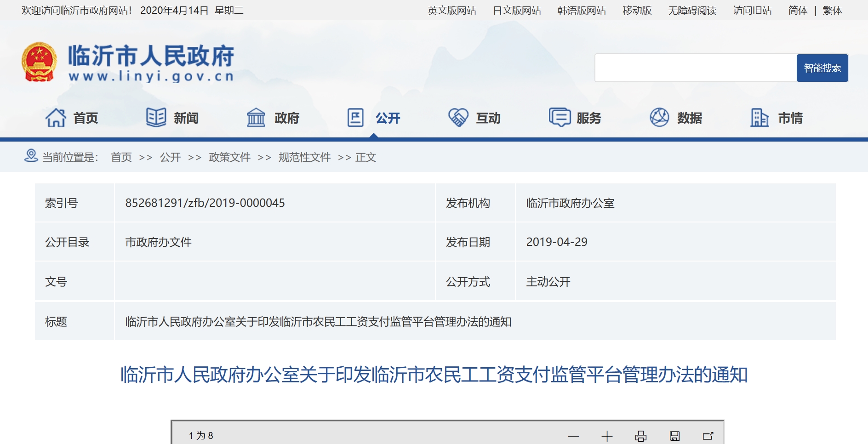868x444 pixels.
Task: Click the location pin icon in breadcrumb
Action: pos(31,156)
